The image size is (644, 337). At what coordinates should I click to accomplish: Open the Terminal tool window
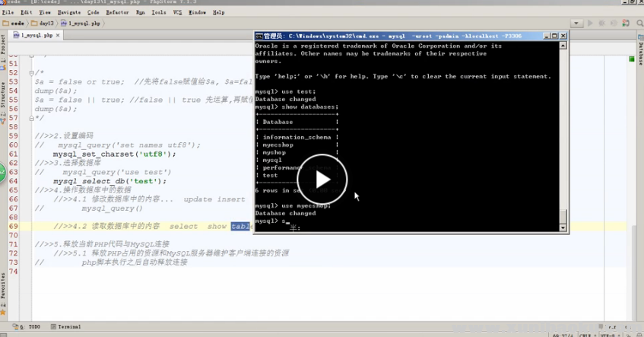click(67, 326)
